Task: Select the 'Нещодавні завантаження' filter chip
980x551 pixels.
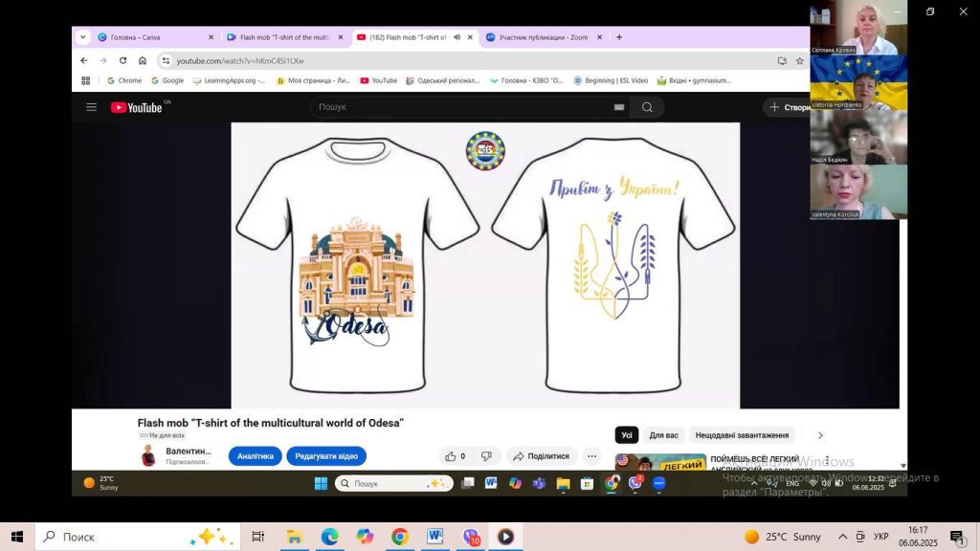Action: pos(742,435)
